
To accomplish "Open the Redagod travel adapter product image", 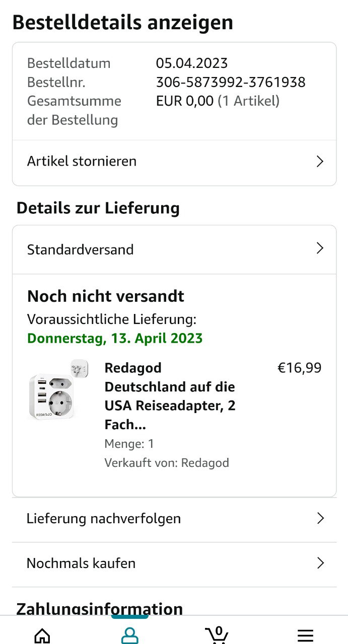I will (58, 390).
